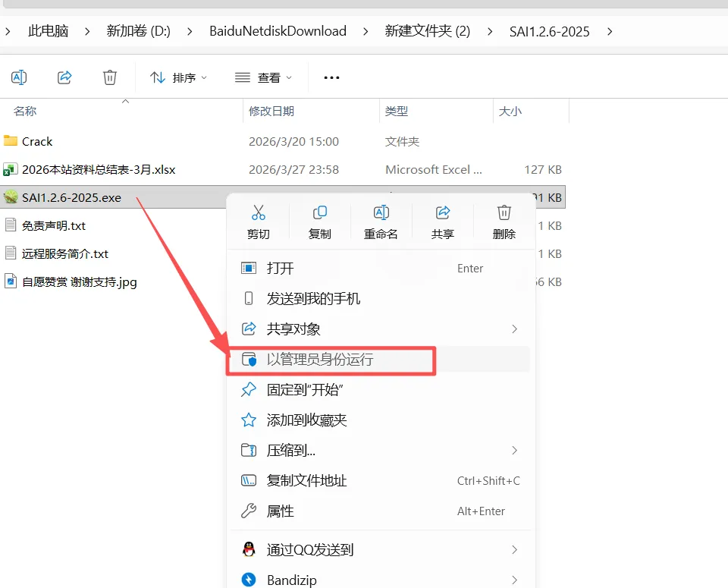Viewport: 728px width, 588px height.
Task: Click the image file icon of the jpg file
Action: [x=10, y=281]
